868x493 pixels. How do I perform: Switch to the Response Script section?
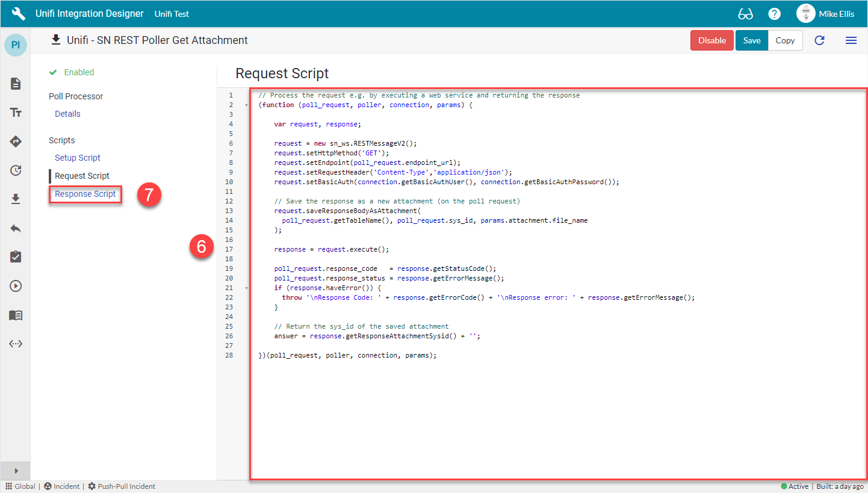[x=85, y=194]
